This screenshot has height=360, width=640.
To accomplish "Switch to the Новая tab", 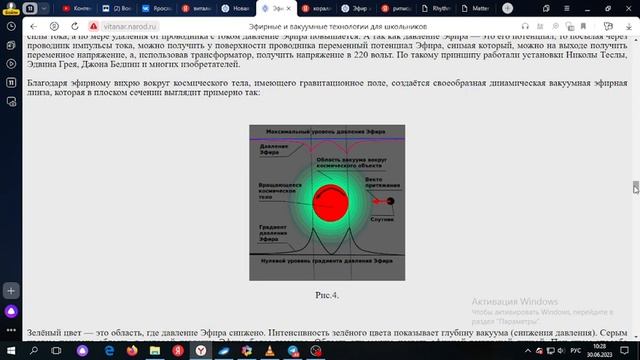I will [236, 8].
